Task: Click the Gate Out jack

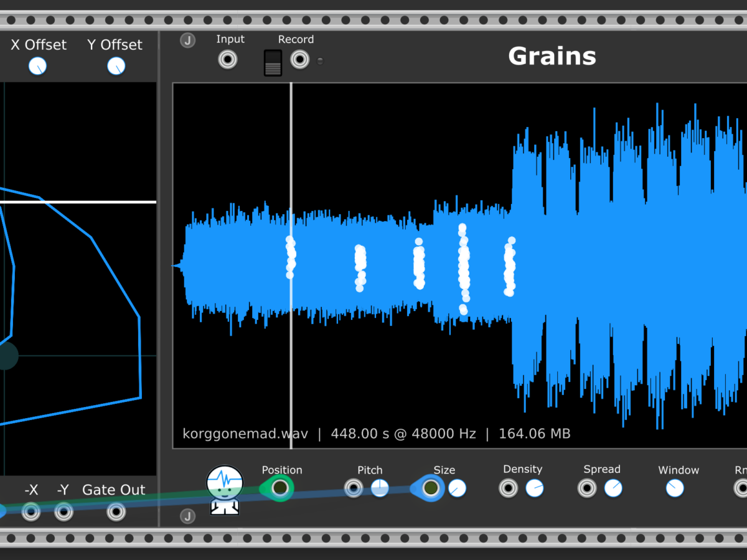Action: [x=116, y=512]
